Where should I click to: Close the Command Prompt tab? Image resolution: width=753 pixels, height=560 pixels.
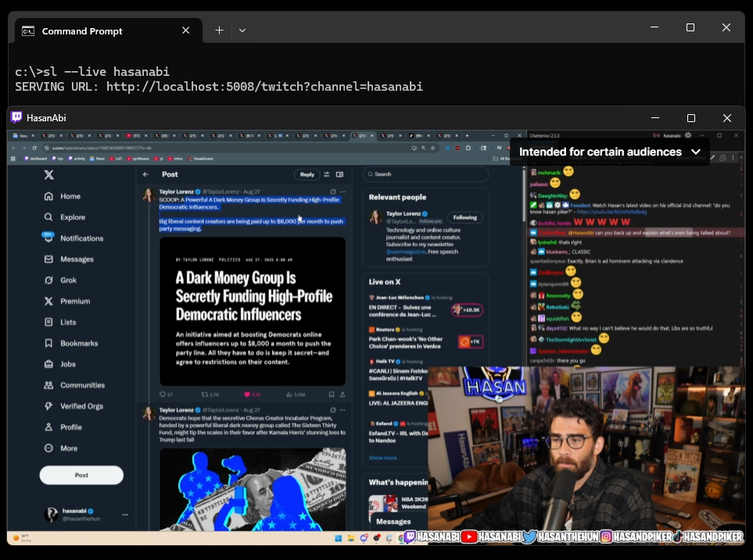pyautogui.click(x=186, y=31)
